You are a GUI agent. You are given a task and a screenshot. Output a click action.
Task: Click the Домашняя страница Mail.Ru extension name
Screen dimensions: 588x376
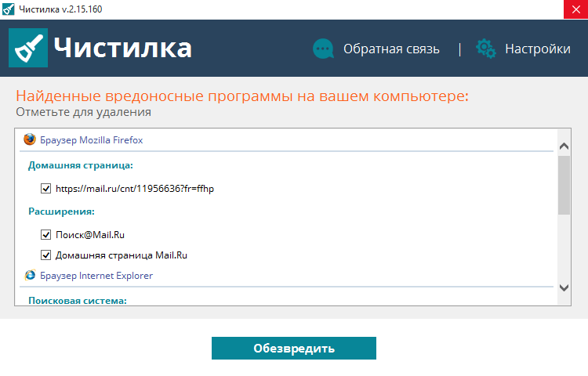(121, 255)
